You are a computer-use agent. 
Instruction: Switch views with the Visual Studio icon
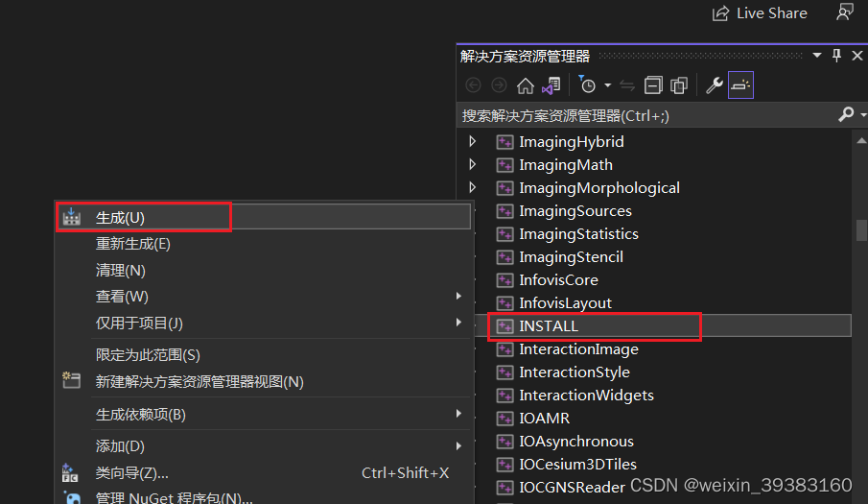pyautogui.click(x=551, y=85)
